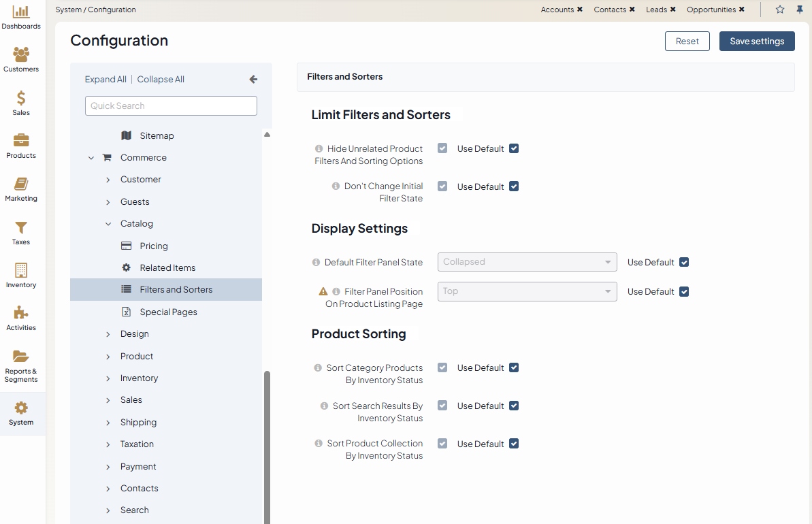Viewport: 812px width, 524px height.
Task: Expand the Shipping tree node
Action: tap(108, 423)
